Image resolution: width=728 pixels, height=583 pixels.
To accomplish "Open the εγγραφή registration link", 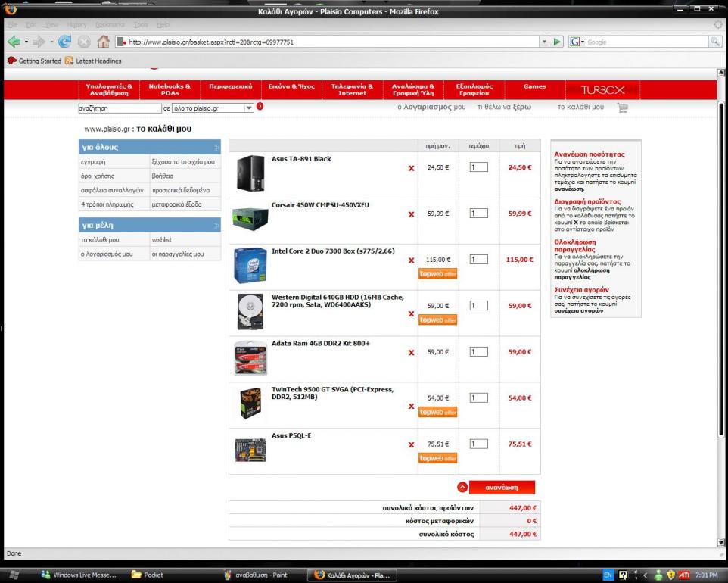I will click(x=93, y=162).
